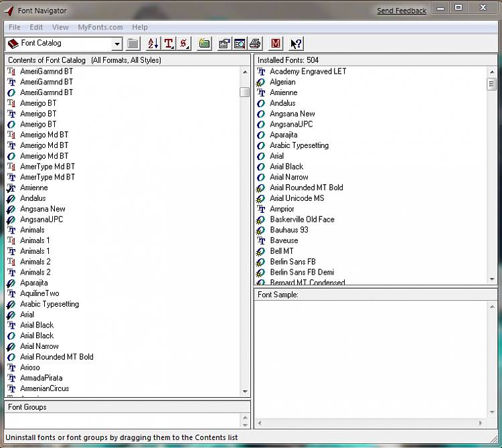Click the TrueType icon beside ArmadaPirata
Viewport: 502px width, 448px height.
coord(11,378)
